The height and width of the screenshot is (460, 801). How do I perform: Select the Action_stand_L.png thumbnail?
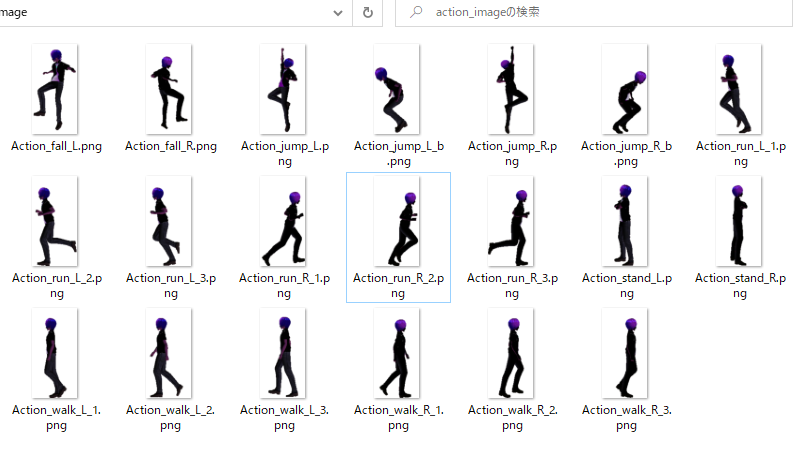624,221
